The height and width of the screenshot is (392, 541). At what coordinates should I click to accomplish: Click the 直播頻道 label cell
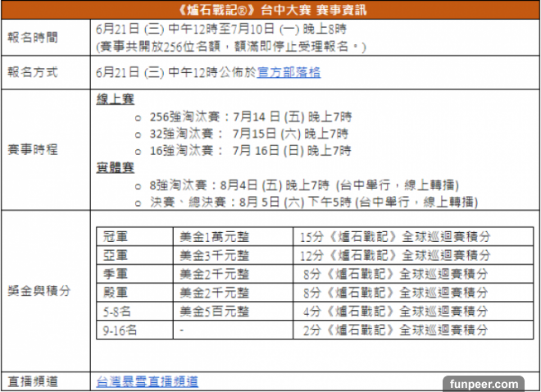pyautogui.click(x=33, y=381)
